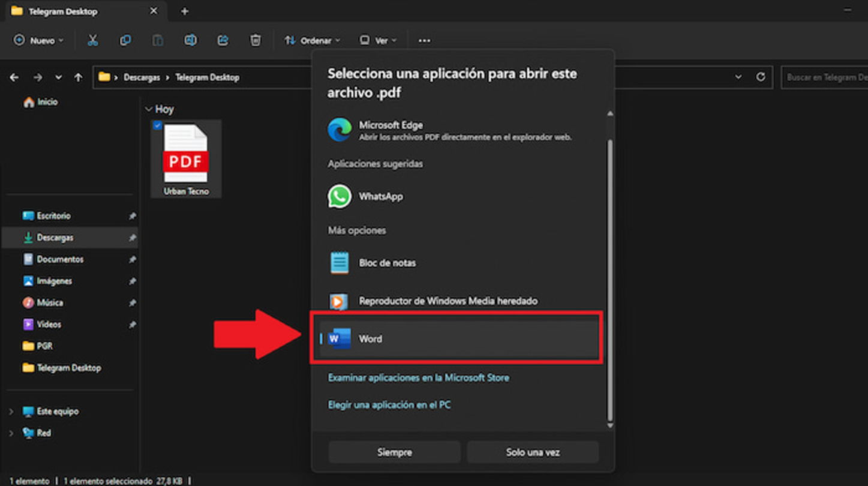The width and height of the screenshot is (868, 486).
Task: Click the Paste icon in toolbar
Action: coord(158,40)
